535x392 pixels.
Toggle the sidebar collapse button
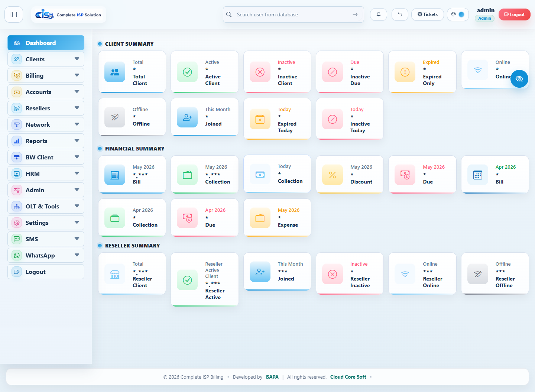click(x=14, y=14)
